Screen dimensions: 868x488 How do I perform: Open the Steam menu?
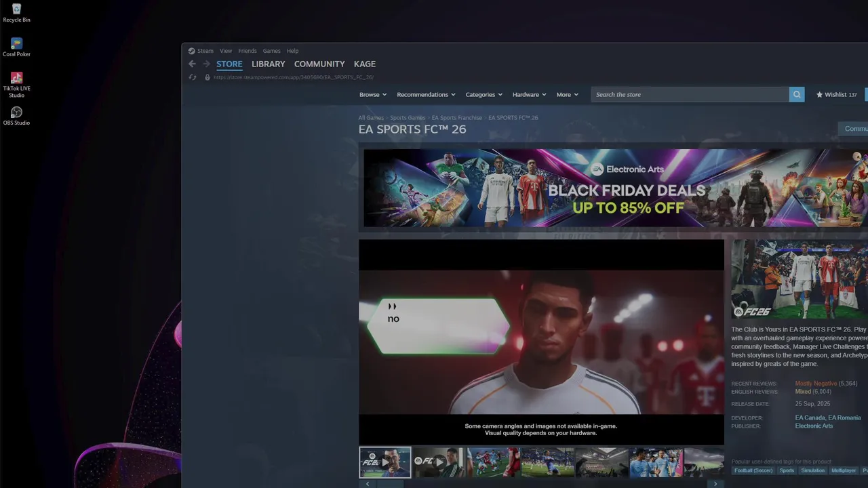point(205,51)
